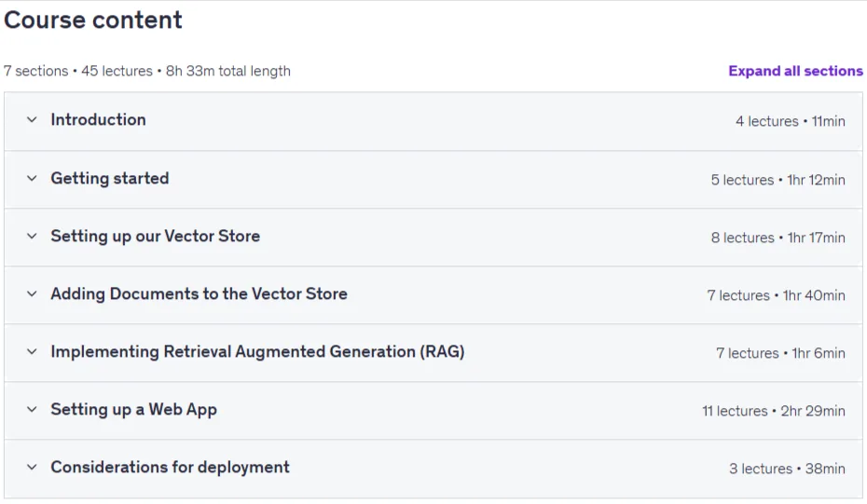The image size is (867, 504).
Task: Click the chevron beside Considerations for deployment
Action: [32, 467]
